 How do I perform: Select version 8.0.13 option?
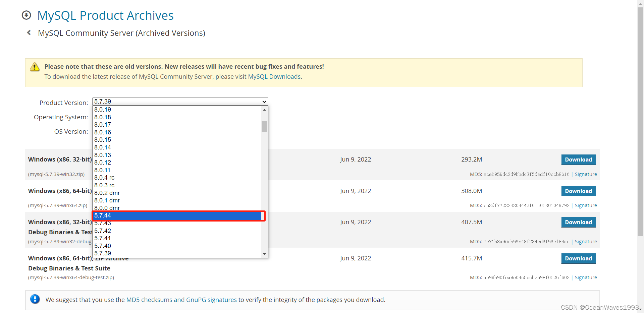pyautogui.click(x=177, y=155)
